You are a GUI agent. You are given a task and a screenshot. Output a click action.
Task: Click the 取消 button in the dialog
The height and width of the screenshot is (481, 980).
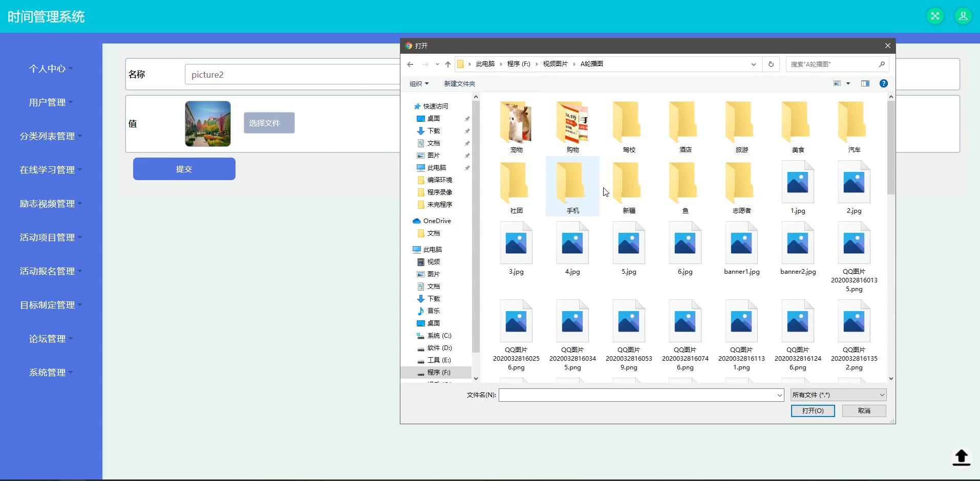[x=864, y=410]
